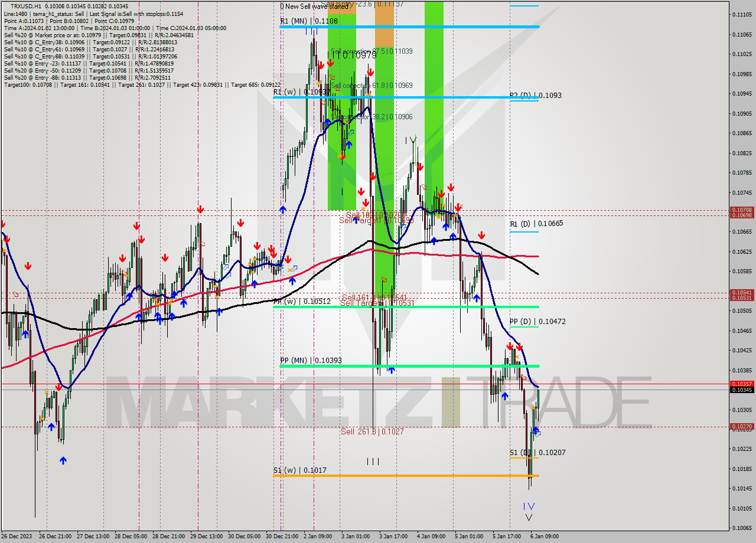The height and width of the screenshot is (543, 756).
Task: Click the TRXUSD,H1 symbol title line
Action: tap(69, 6)
